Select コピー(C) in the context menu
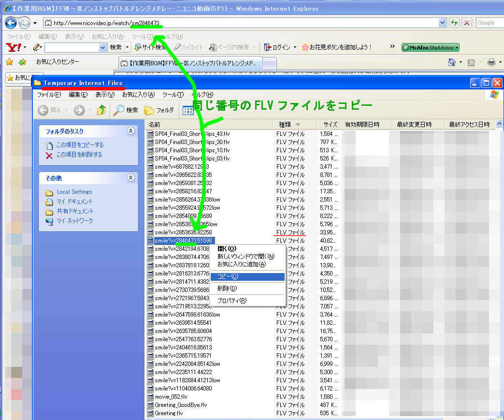 pos(247,276)
